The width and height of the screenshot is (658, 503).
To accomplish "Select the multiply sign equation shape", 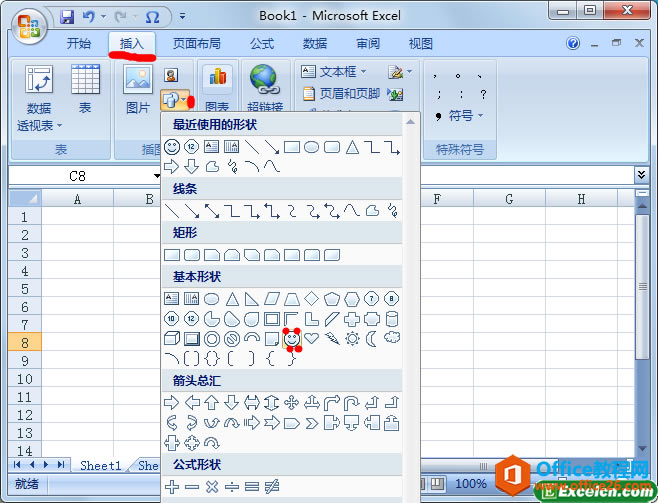I will click(x=212, y=487).
